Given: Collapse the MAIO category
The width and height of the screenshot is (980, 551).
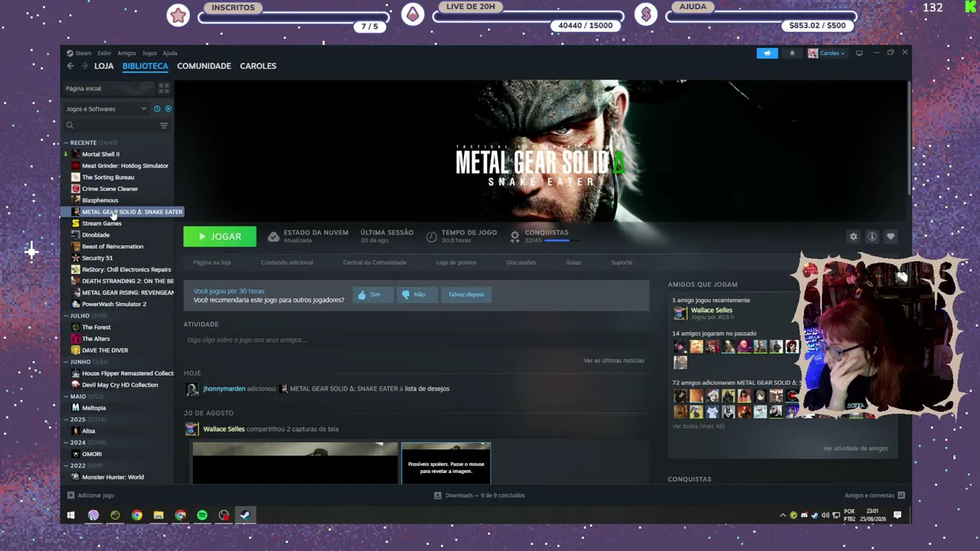Looking at the screenshot, I should click(66, 396).
